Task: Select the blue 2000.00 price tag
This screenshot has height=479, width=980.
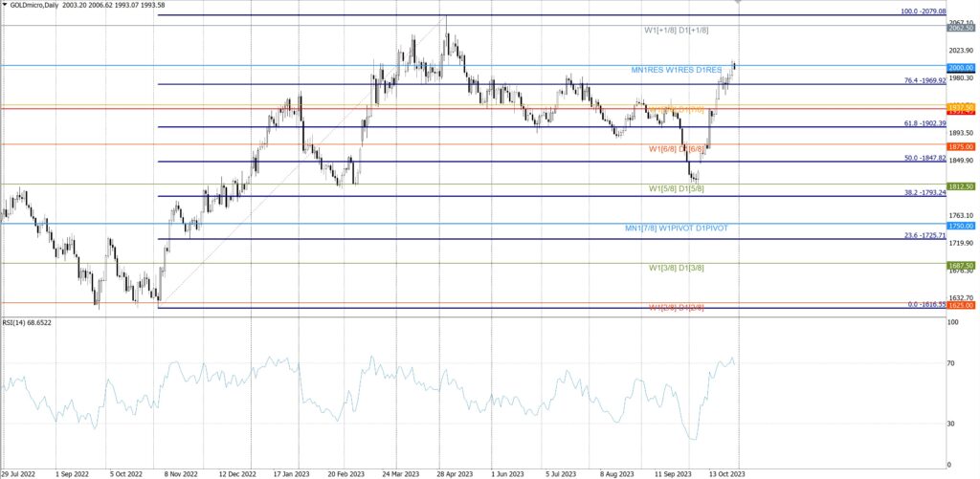Action: click(960, 68)
